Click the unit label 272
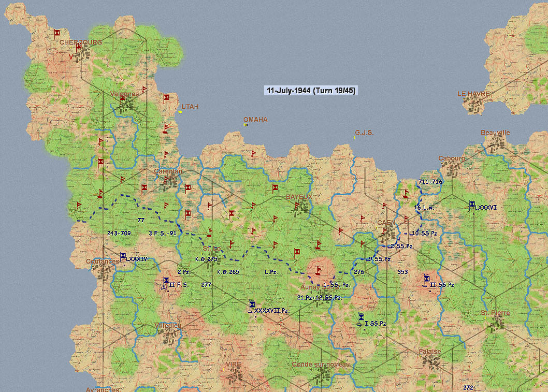Viewport: 548px width, 392px height. (468, 387)
